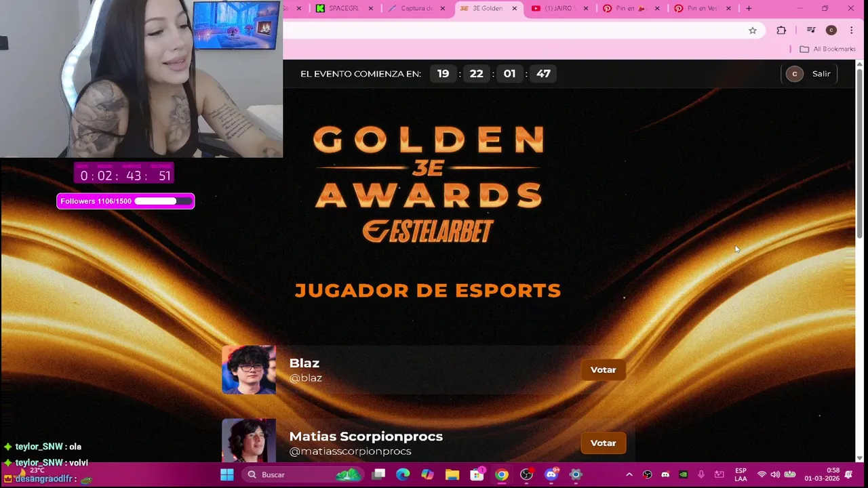
Task: Open Wi-Fi network settings in tray
Action: pyautogui.click(x=762, y=474)
